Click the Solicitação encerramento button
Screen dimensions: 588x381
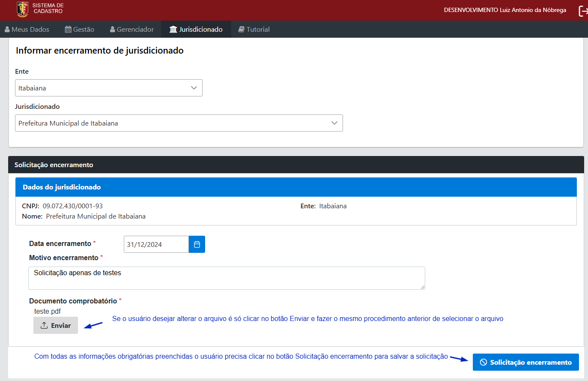(526, 362)
